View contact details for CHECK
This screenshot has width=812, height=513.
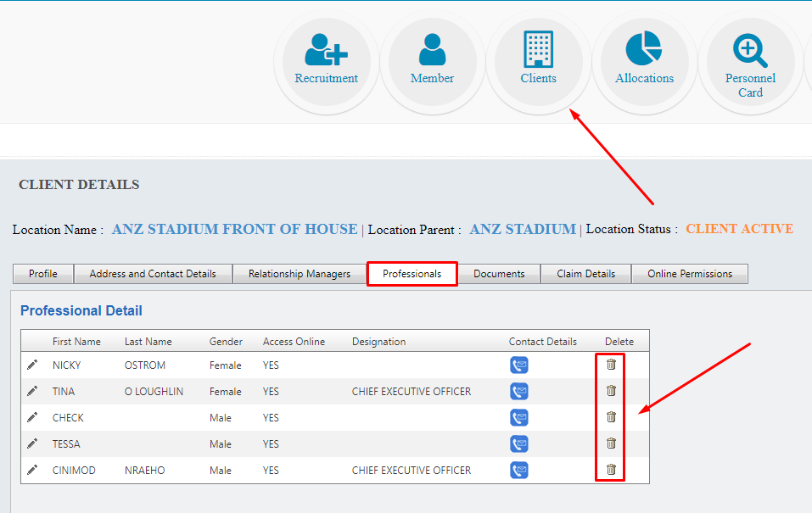pos(519,418)
